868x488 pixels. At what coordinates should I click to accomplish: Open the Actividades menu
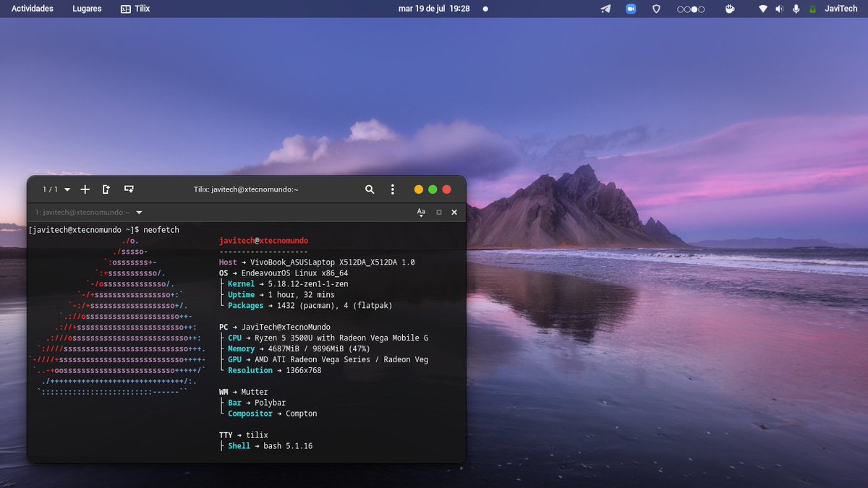[34, 9]
